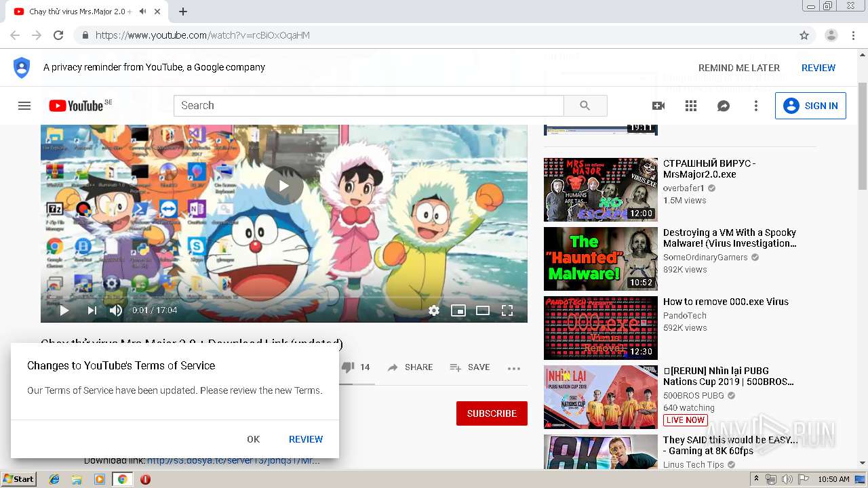Image resolution: width=868 pixels, height=488 pixels.
Task: Open the YouTube hamburger guide menu
Action: click(24, 106)
